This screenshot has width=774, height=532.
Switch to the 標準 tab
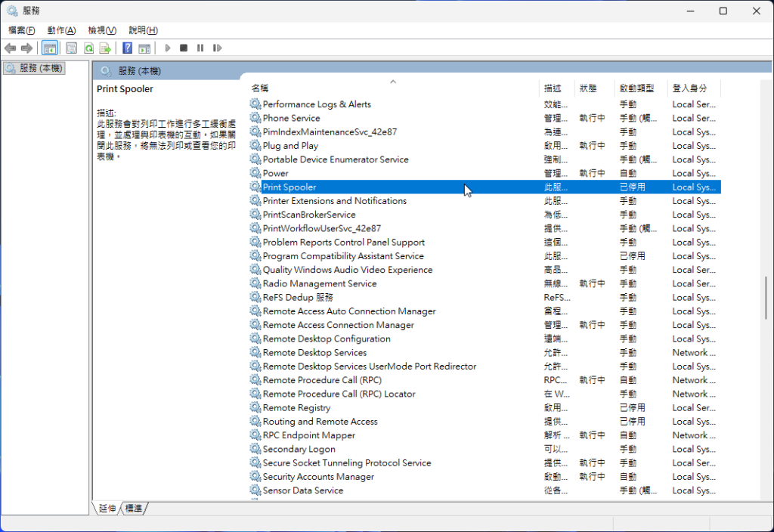click(134, 509)
